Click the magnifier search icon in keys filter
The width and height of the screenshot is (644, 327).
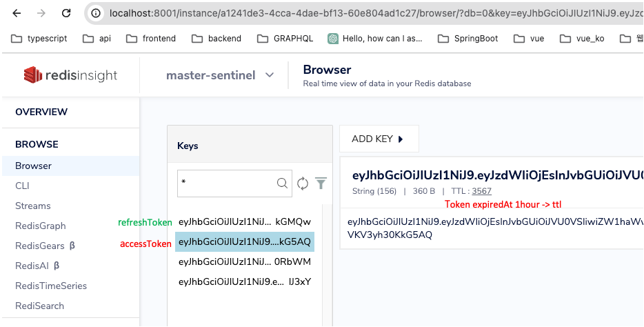click(x=282, y=184)
